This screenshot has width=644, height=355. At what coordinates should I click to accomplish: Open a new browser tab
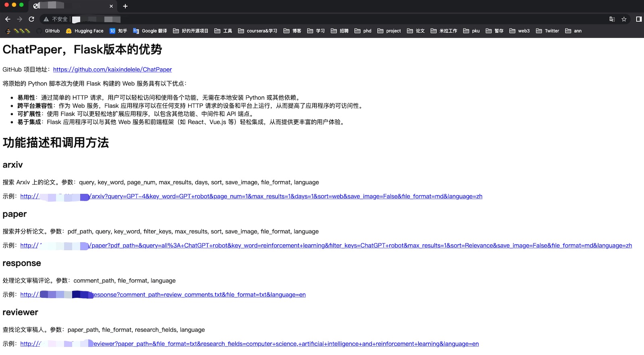tap(125, 6)
